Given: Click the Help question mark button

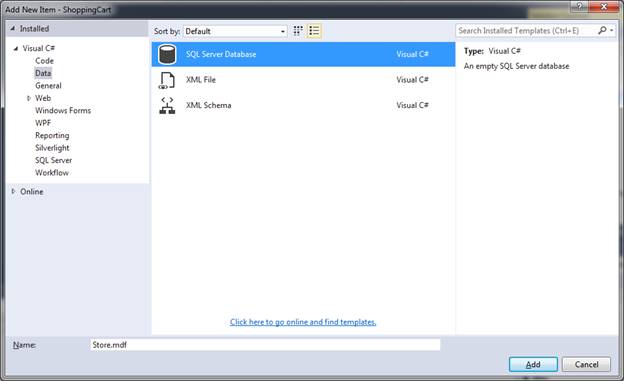Looking at the screenshot, I should pyautogui.click(x=579, y=6).
